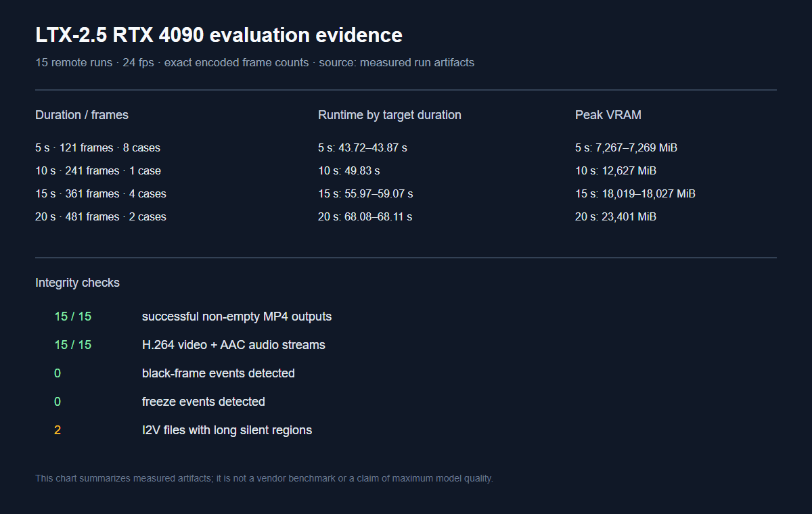Click the runtime value '20 s: 68.08–68.11 s'

point(365,216)
